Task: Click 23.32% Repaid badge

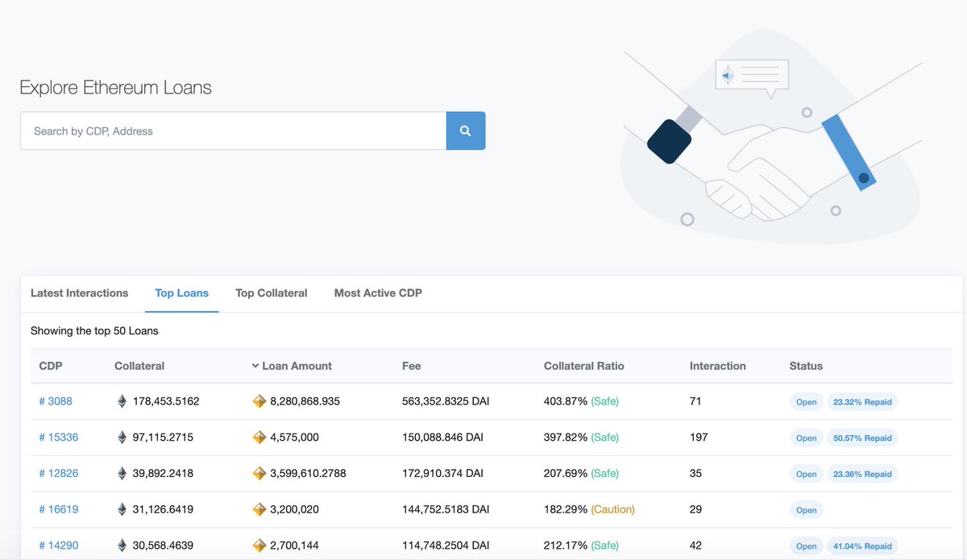Action: click(x=862, y=402)
